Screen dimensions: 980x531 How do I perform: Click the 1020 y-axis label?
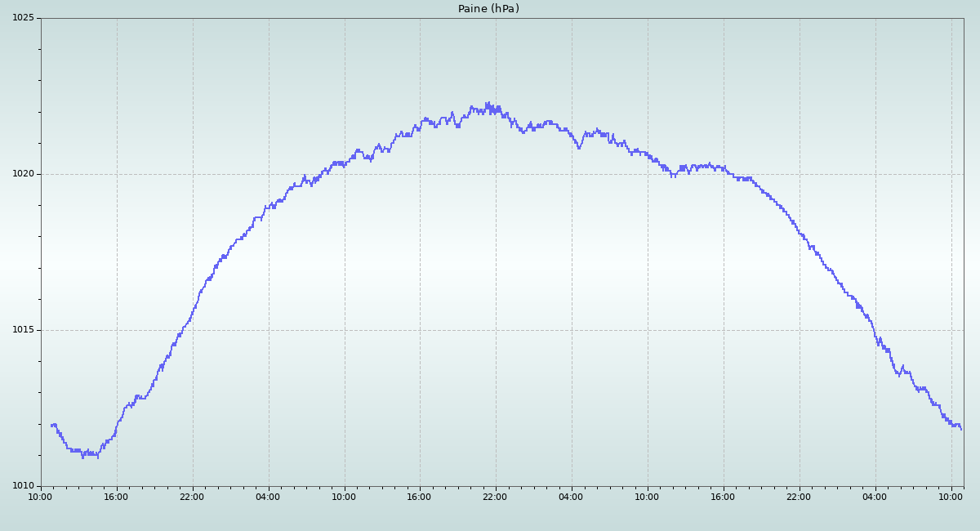(22, 174)
